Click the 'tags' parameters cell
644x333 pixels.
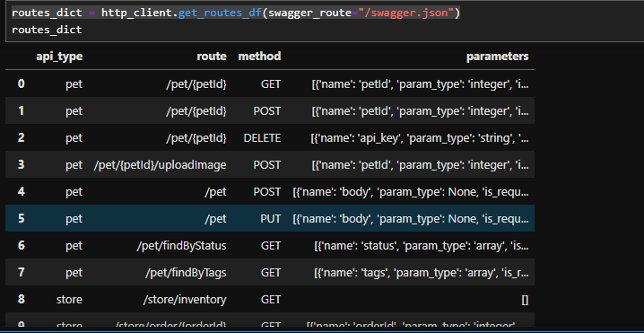[x=422, y=273]
